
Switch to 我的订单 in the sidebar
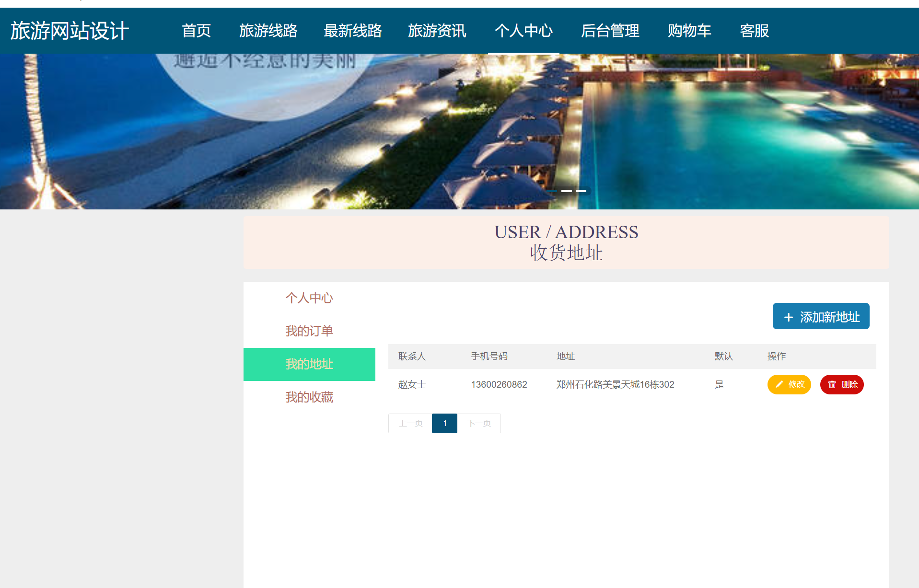pos(309,331)
